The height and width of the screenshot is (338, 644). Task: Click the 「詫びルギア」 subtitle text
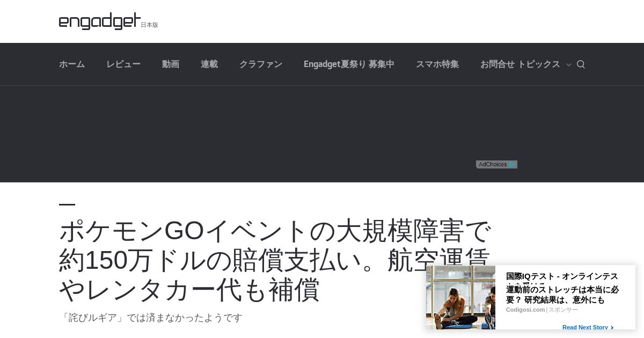click(151, 318)
